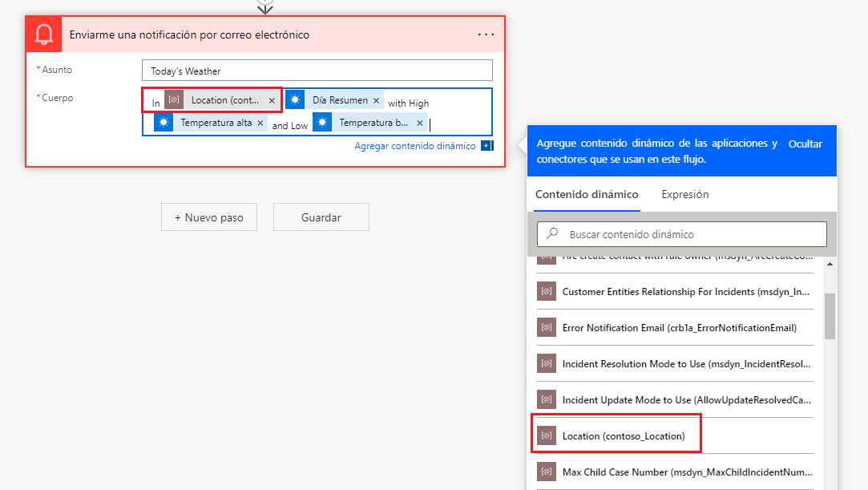This screenshot has width=868, height=490.
Task: Select the Contenido dinámico tab
Action: click(x=587, y=194)
